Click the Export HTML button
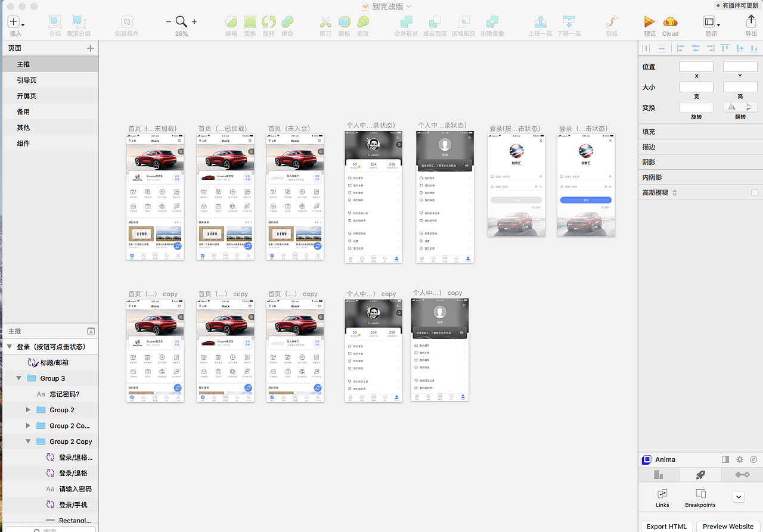 click(x=667, y=527)
